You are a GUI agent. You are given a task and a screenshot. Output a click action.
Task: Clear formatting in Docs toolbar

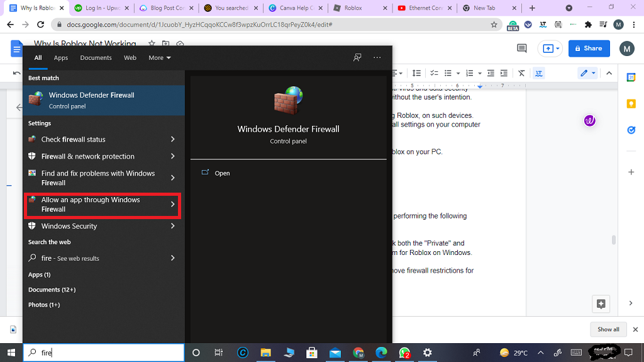521,73
